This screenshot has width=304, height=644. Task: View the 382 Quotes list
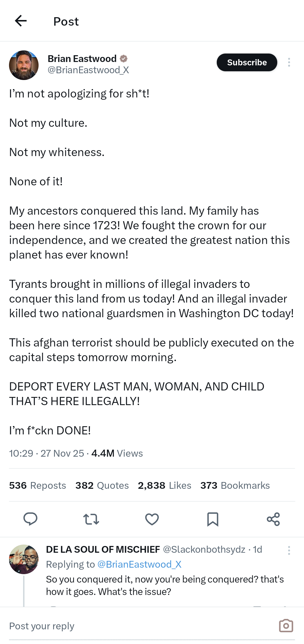[102, 485]
